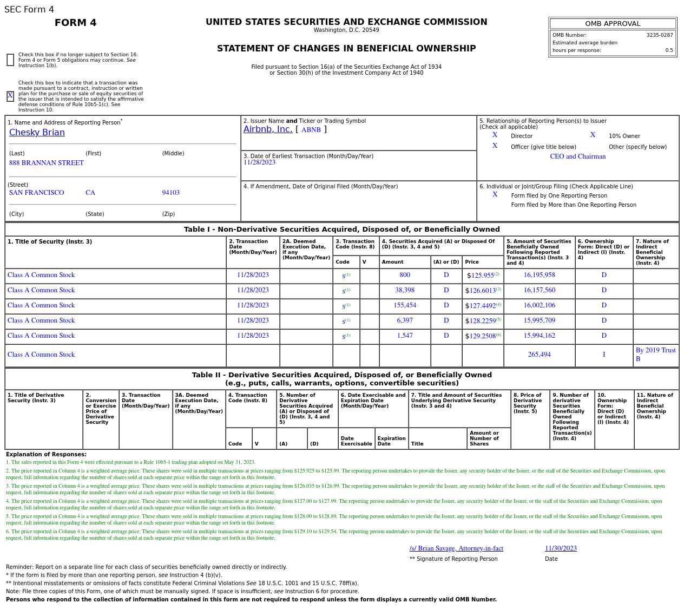This screenshot has width=684, height=616.
Task: Click the amount 38,398 cell
Action: pyautogui.click(x=405, y=290)
